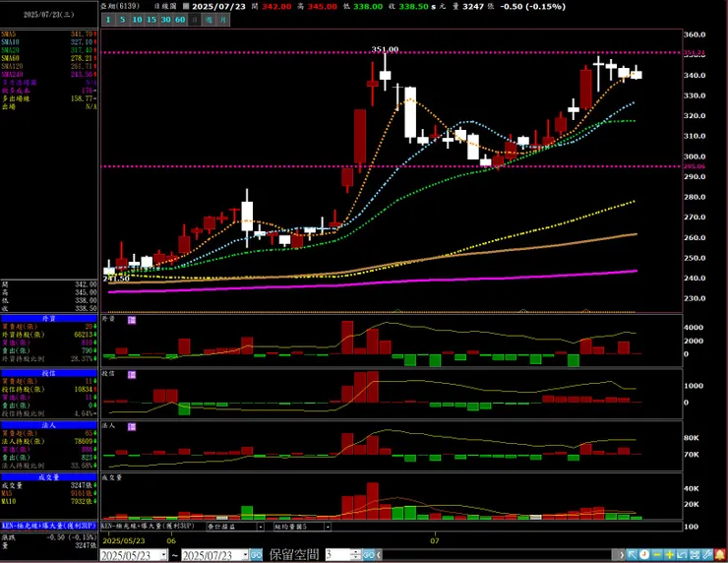Click the arrow cursor tool icon
The image size is (728, 563).
tap(632, 555)
